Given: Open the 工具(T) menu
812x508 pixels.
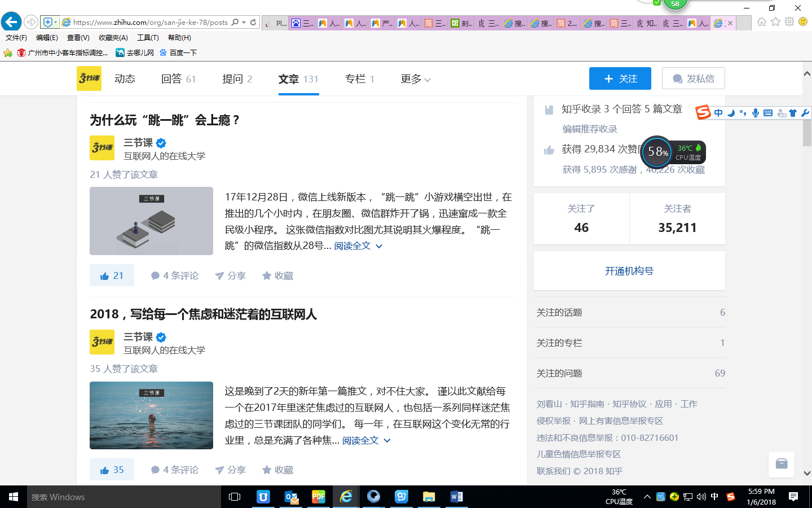Looking at the screenshot, I should (148, 38).
